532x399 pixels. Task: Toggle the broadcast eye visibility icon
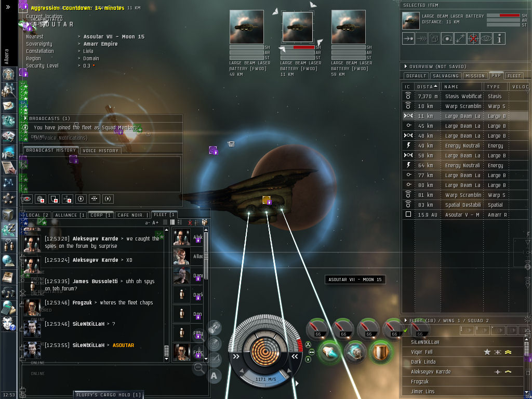pos(27,199)
